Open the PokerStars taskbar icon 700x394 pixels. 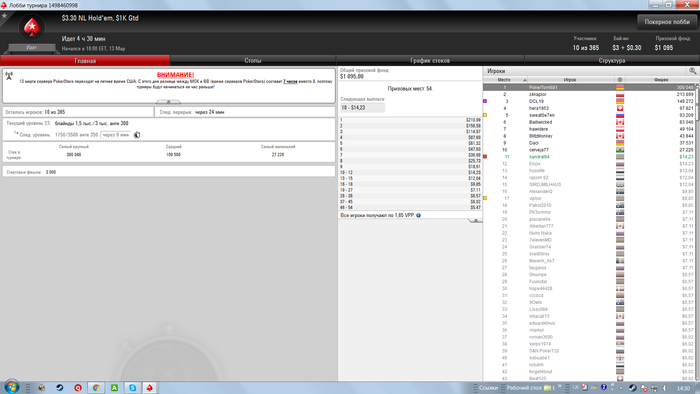(x=150, y=388)
